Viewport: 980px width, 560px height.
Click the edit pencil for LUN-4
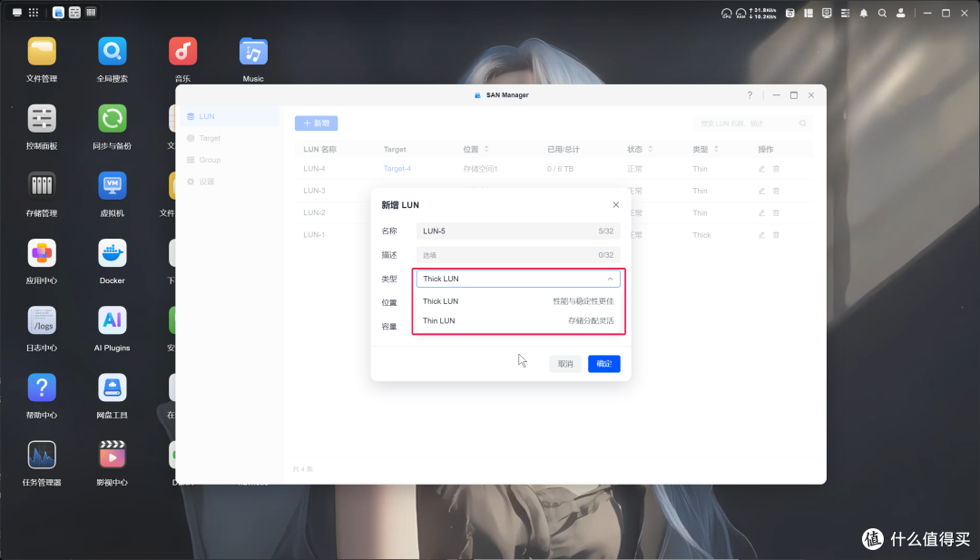[x=762, y=169]
